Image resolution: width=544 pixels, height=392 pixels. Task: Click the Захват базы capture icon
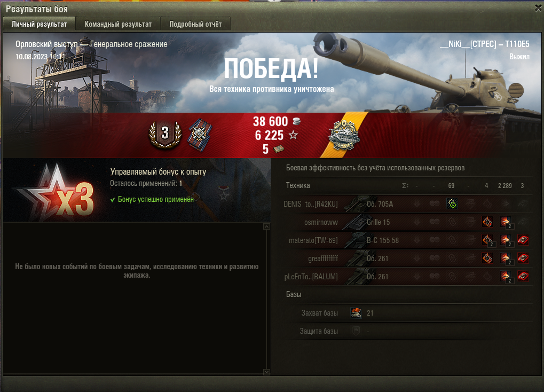[356, 313]
